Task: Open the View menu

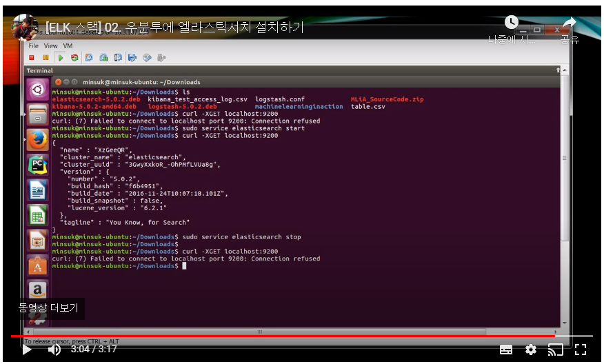Action: pyautogui.click(x=50, y=45)
